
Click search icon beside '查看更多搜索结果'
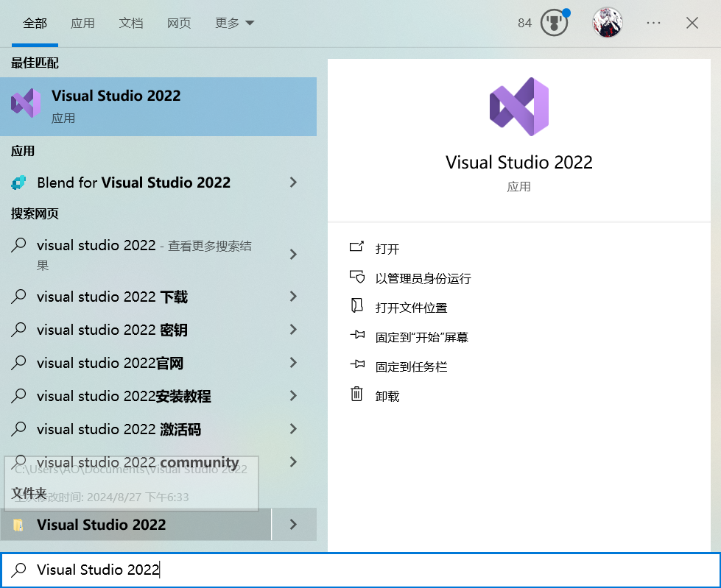point(18,245)
